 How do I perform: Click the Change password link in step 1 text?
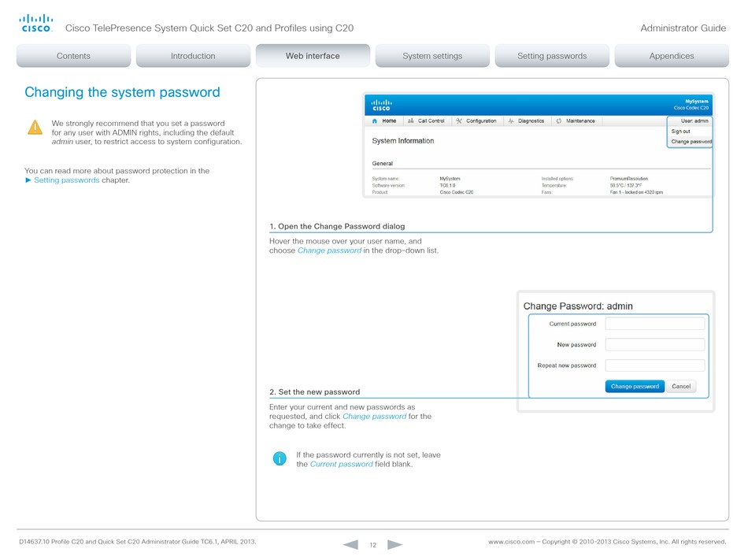click(330, 250)
